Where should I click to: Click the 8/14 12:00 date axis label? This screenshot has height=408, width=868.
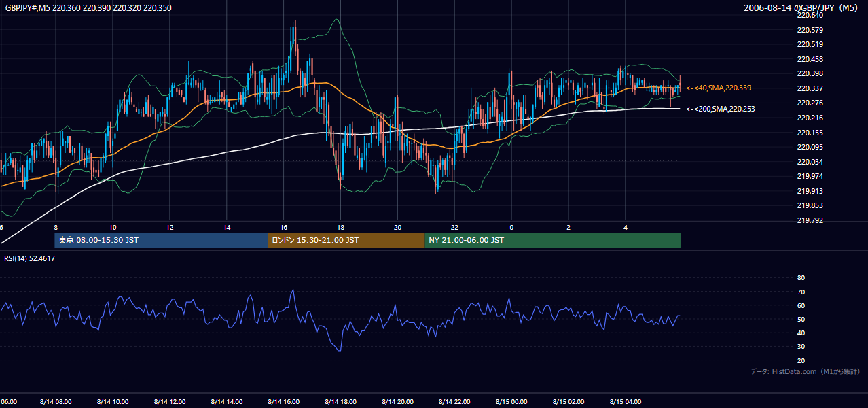pos(170,402)
